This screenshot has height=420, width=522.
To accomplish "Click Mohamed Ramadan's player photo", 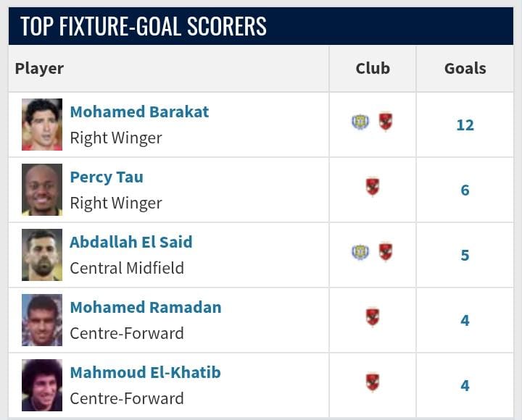I will [x=42, y=320].
